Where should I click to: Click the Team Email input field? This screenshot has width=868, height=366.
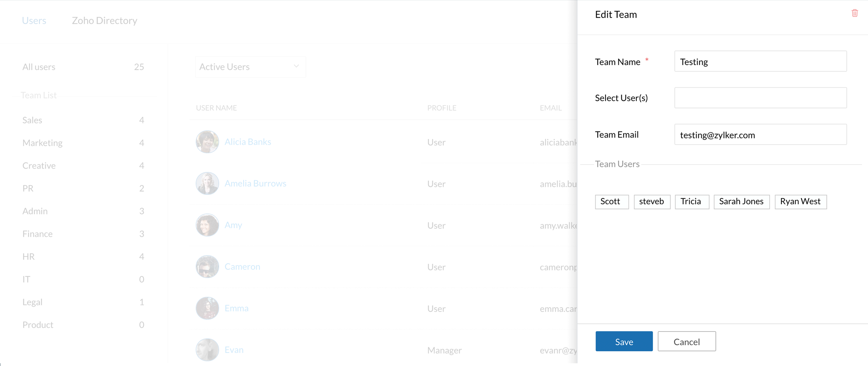coord(760,134)
